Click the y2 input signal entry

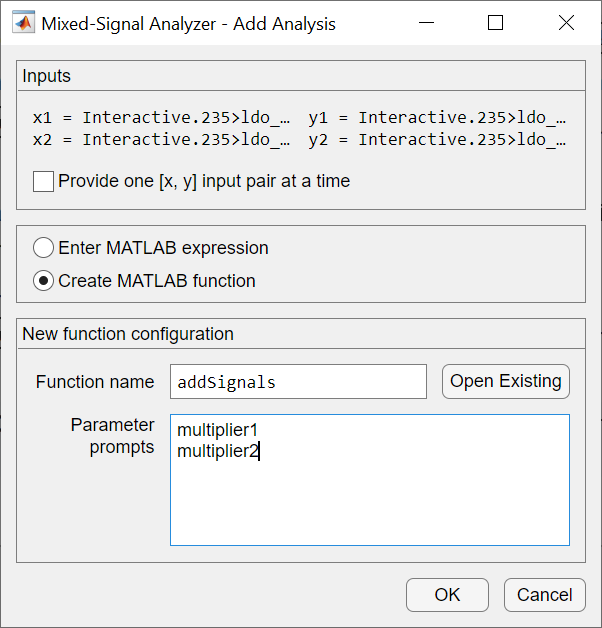pos(438,139)
